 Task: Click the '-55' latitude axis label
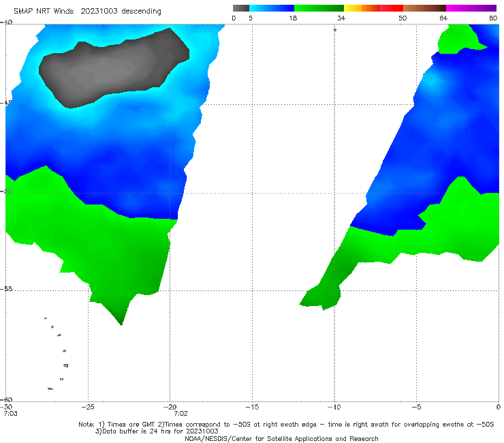click(6, 288)
